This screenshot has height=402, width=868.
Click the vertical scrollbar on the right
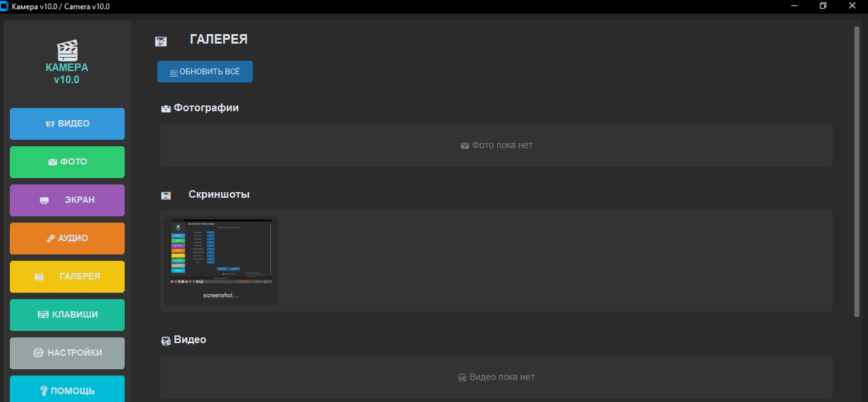(x=857, y=171)
